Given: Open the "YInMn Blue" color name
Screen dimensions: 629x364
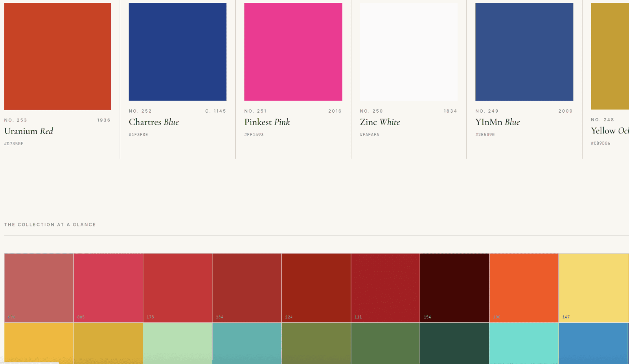Looking at the screenshot, I should (497, 122).
